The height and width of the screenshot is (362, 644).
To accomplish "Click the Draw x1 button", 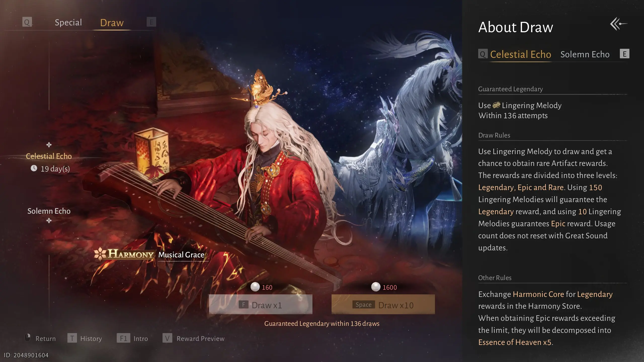I will tap(261, 304).
